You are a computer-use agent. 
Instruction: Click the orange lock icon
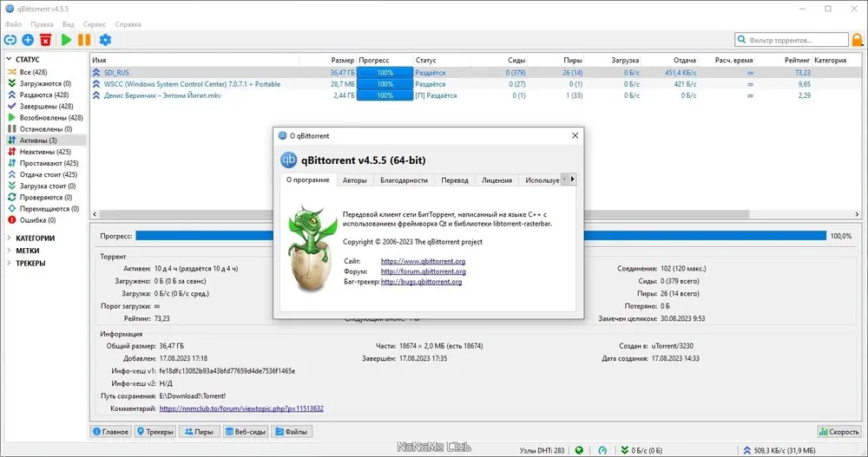click(857, 40)
